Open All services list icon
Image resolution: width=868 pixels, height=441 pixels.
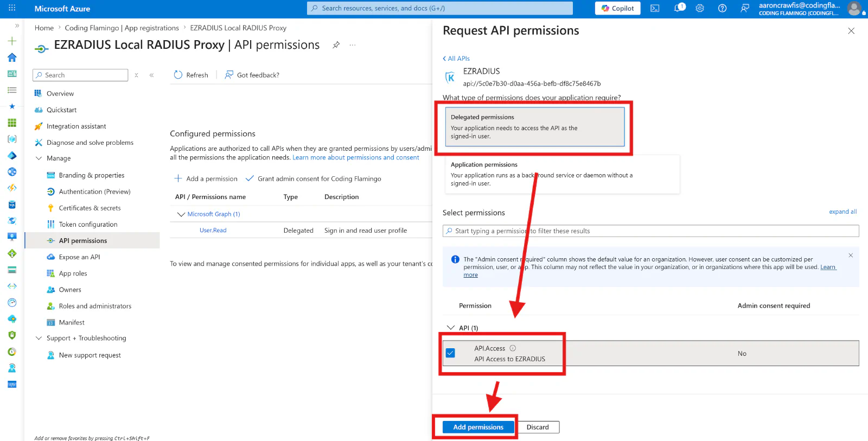tap(12, 90)
